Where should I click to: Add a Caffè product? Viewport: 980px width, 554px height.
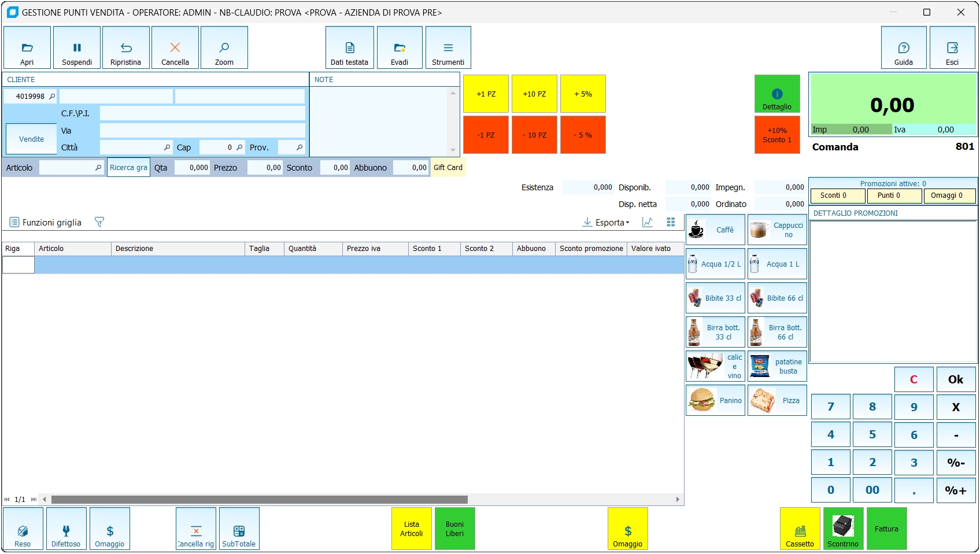tap(715, 230)
